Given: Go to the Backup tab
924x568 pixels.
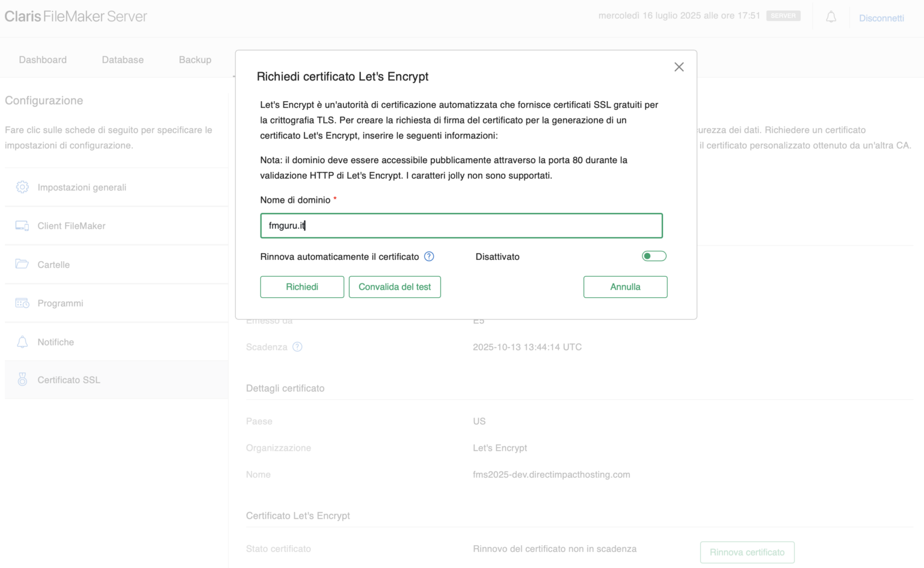Looking at the screenshot, I should tap(195, 60).
